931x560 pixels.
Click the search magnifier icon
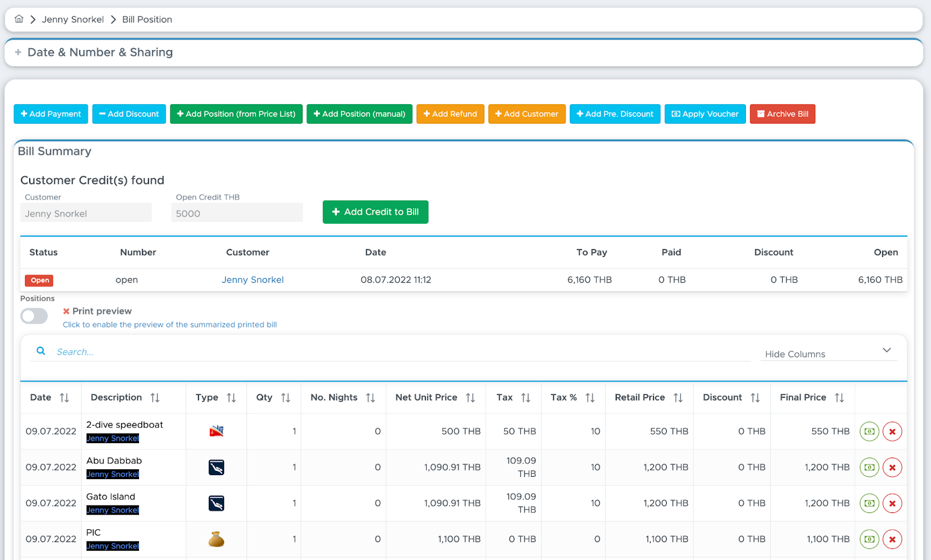[x=41, y=351]
